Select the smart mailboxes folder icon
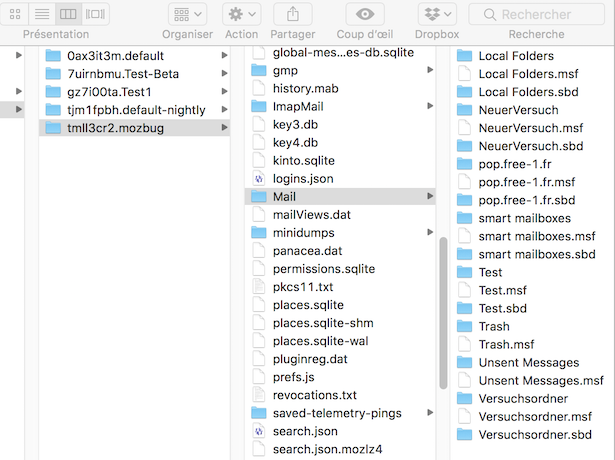 (x=465, y=218)
